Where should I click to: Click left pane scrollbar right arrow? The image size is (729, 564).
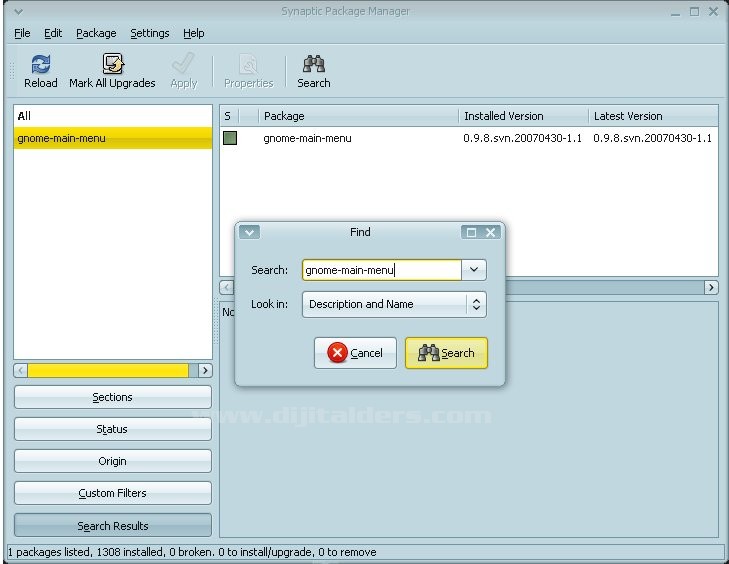205,371
